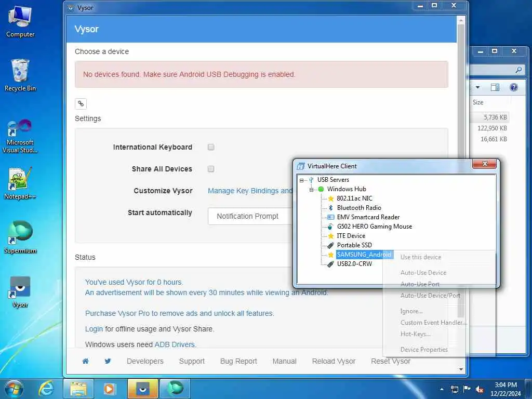Click the Login link
Viewport: 532px width, 399px height.
(94, 329)
